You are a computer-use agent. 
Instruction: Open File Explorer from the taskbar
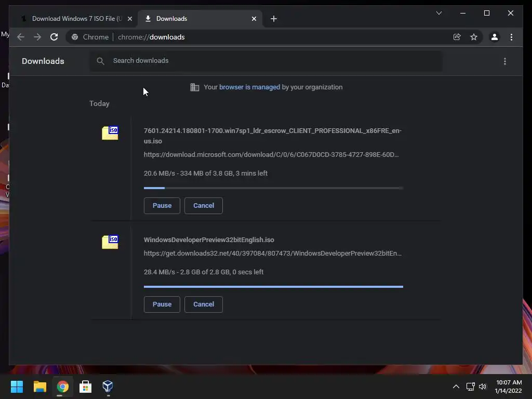39,387
